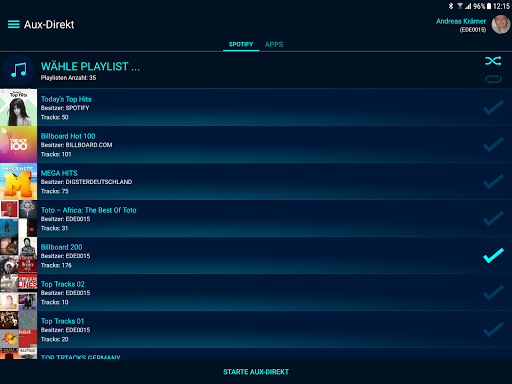Check the Top Tracks 02 checkmark
The image size is (512, 384).
point(493,293)
